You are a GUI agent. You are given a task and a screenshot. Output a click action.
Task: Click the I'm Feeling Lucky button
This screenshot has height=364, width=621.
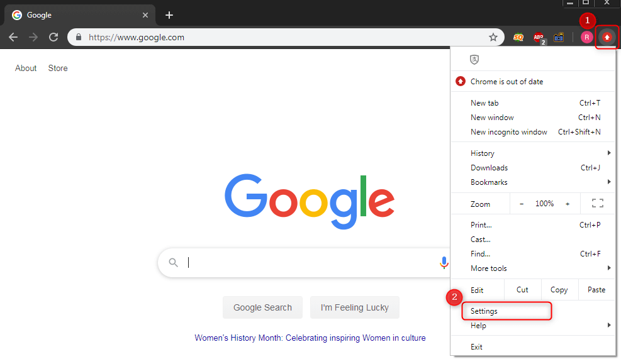pyautogui.click(x=354, y=307)
